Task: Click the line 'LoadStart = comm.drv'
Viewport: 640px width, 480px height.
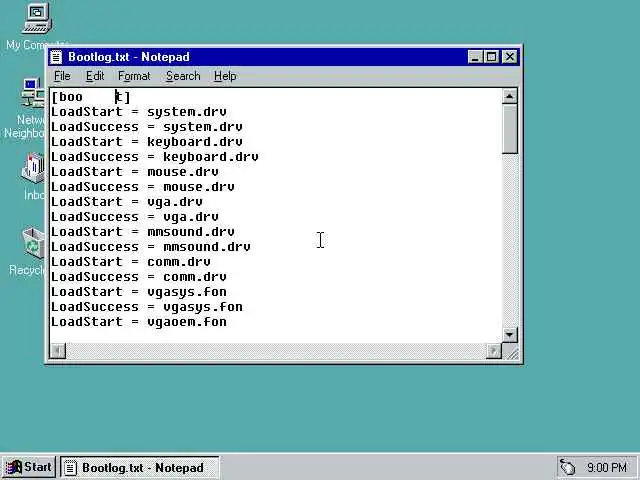Action: tap(131, 262)
